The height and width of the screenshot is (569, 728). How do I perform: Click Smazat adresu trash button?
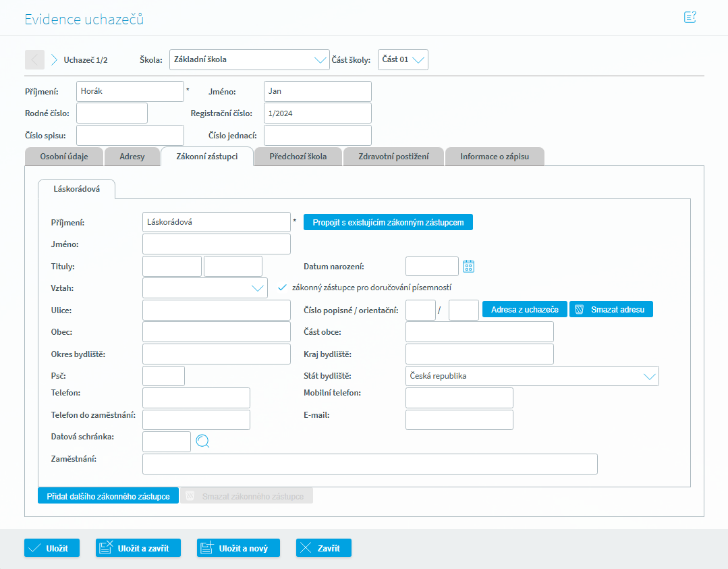(611, 310)
